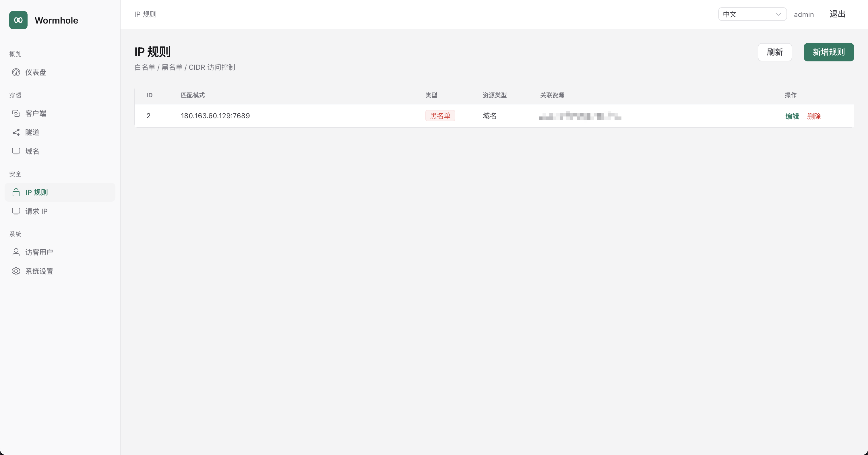
Task: Click the 系统 section label in sidebar
Action: tap(15, 234)
